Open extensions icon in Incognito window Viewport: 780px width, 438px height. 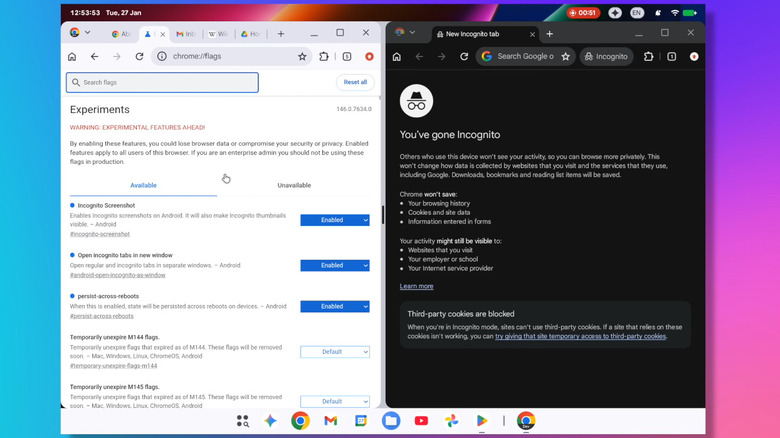(x=648, y=57)
